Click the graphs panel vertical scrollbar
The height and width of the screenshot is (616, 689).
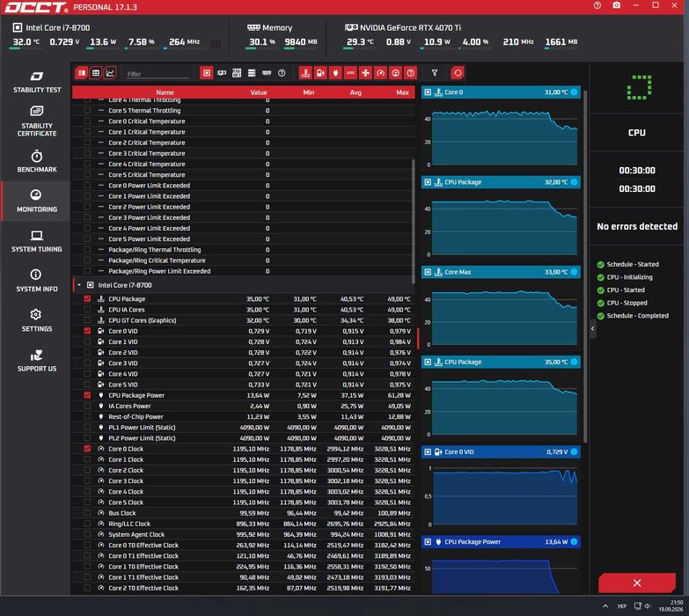tap(585, 266)
